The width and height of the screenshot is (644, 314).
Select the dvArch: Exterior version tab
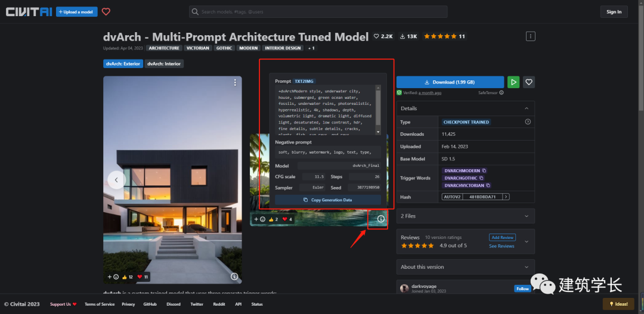coord(123,64)
